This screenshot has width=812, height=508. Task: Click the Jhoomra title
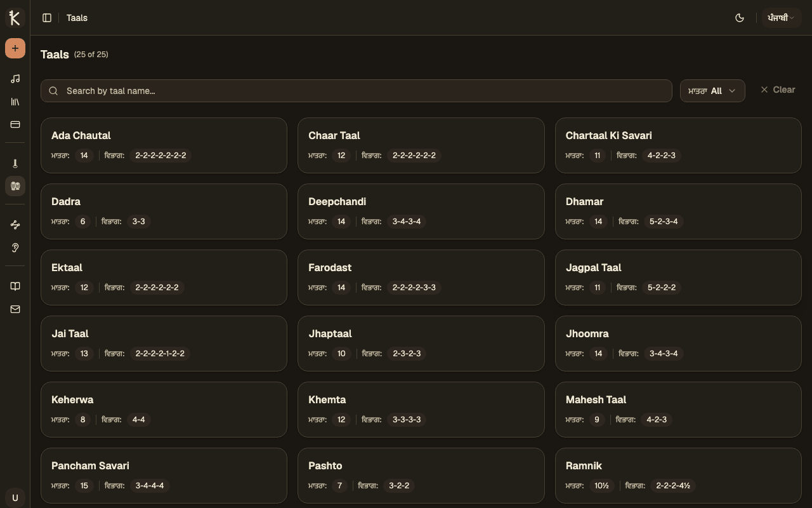[587, 333]
